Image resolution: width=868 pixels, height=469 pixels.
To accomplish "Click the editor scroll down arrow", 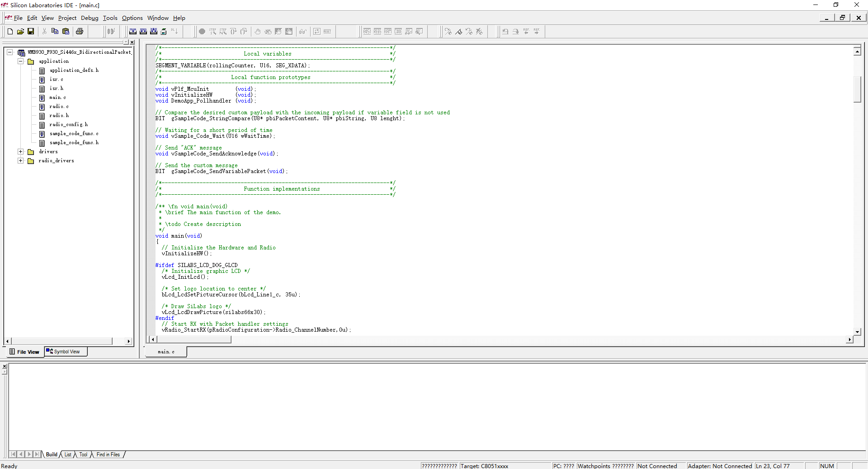I will pyautogui.click(x=857, y=332).
